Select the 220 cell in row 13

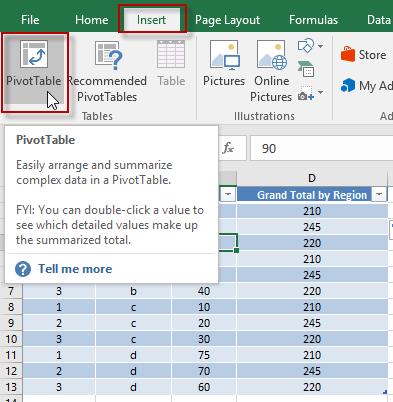coord(312,387)
